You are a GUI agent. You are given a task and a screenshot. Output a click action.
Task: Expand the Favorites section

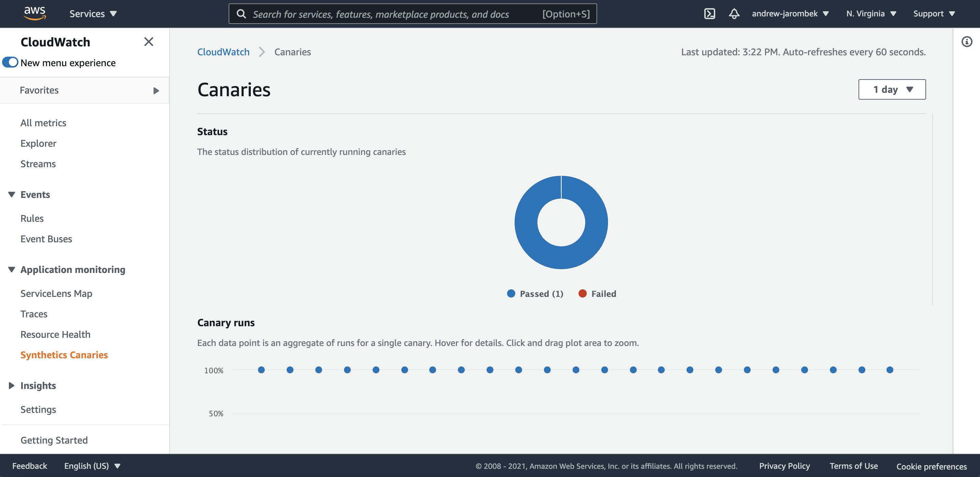click(x=85, y=90)
